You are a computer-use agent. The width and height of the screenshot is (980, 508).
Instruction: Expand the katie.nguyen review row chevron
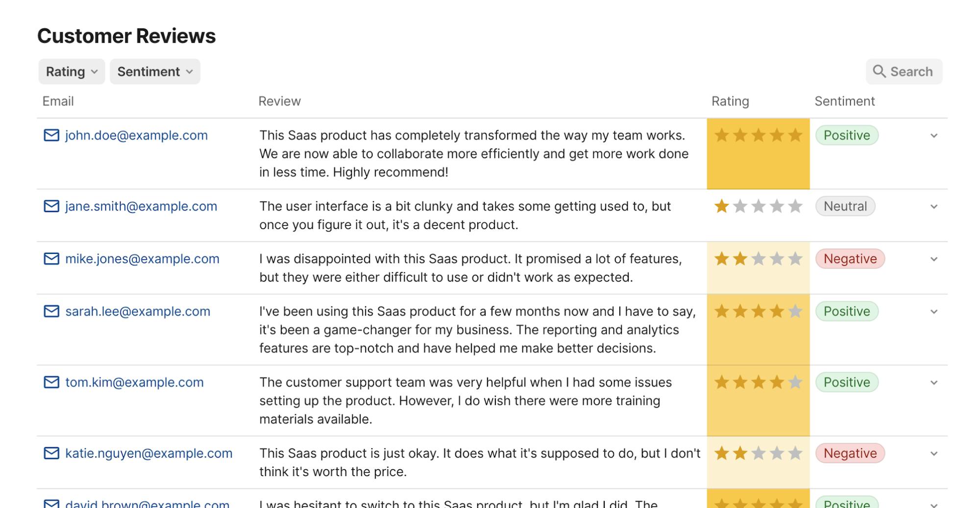pyautogui.click(x=934, y=454)
